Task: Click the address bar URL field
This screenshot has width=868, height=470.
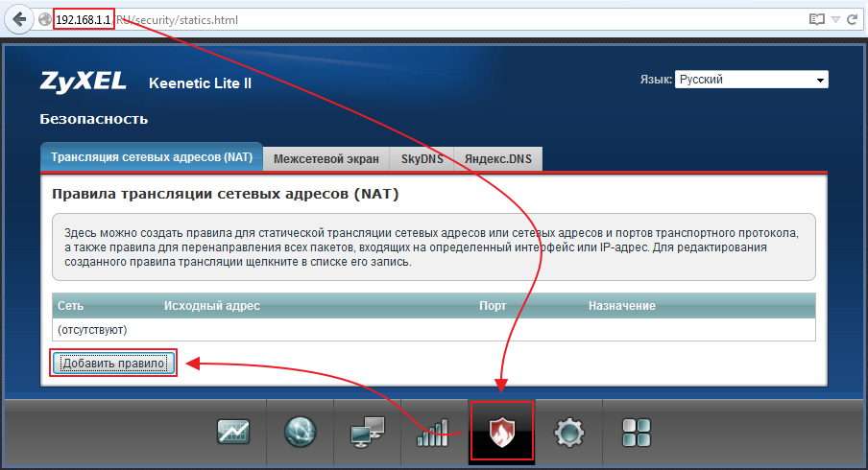Action: tap(421, 20)
